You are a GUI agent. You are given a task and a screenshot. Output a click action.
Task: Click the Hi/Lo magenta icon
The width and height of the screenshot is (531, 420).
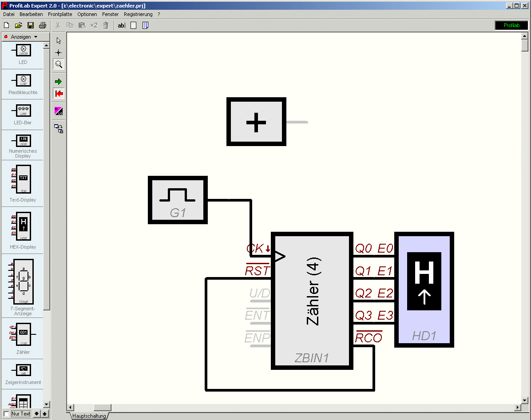click(59, 111)
